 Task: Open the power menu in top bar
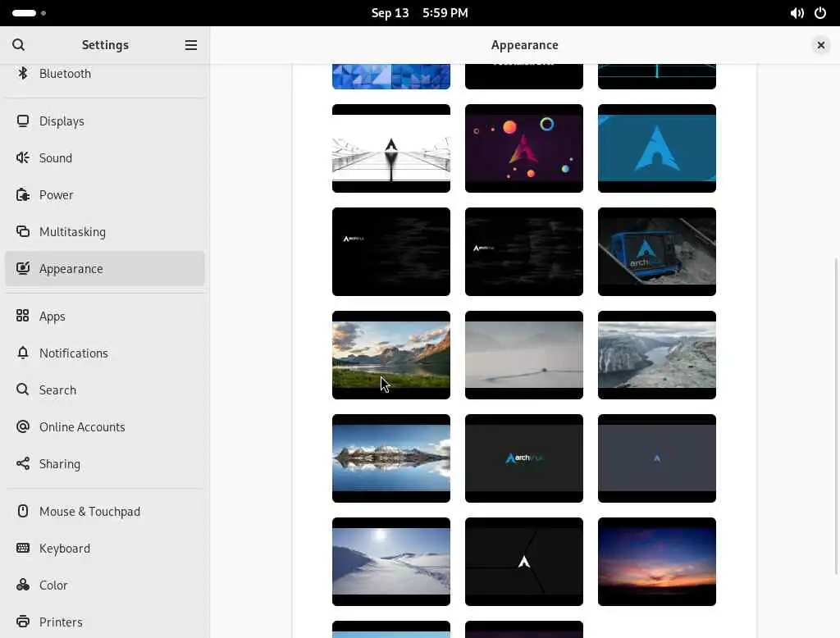pyautogui.click(x=820, y=13)
